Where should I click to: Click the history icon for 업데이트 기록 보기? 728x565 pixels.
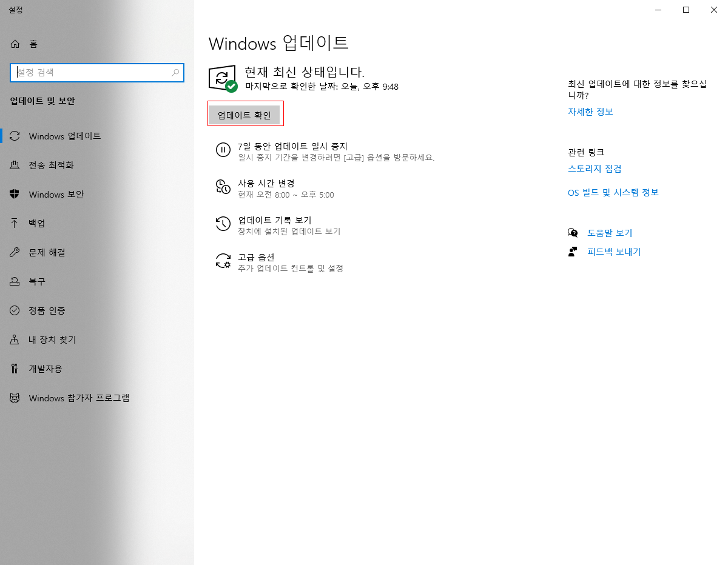point(223,224)
